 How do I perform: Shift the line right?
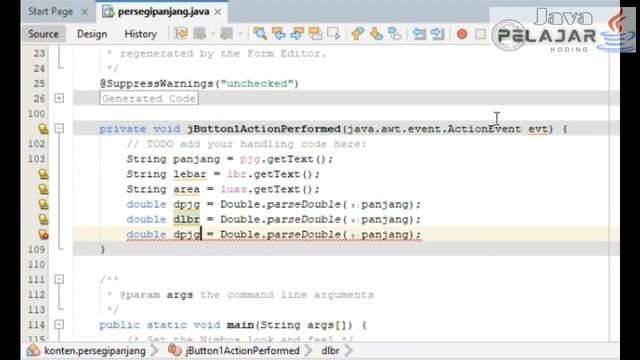click(x=438, y=33)
